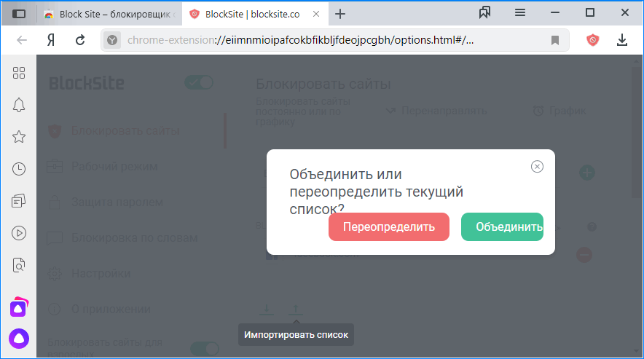Click the Yandex Я home button

coord(52,40)
